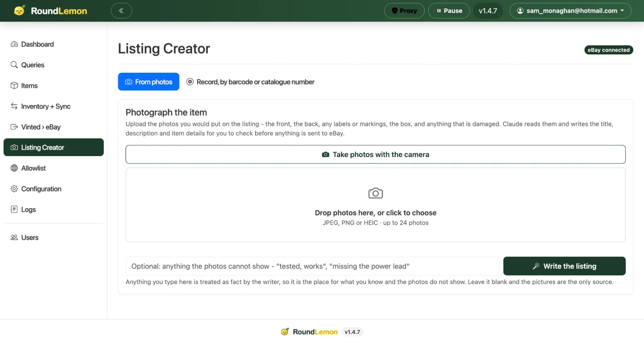Click the RoundLemon brand name in header
This screenshot has height=344, width=644.
(59, 11)
